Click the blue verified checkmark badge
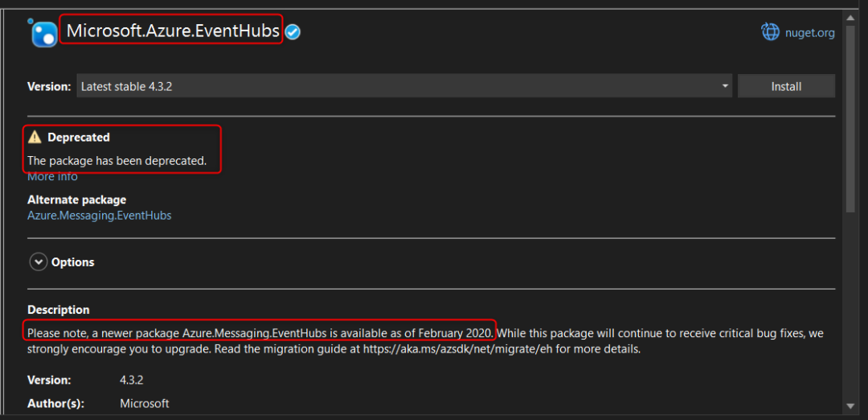 click(x=293, y=32)
